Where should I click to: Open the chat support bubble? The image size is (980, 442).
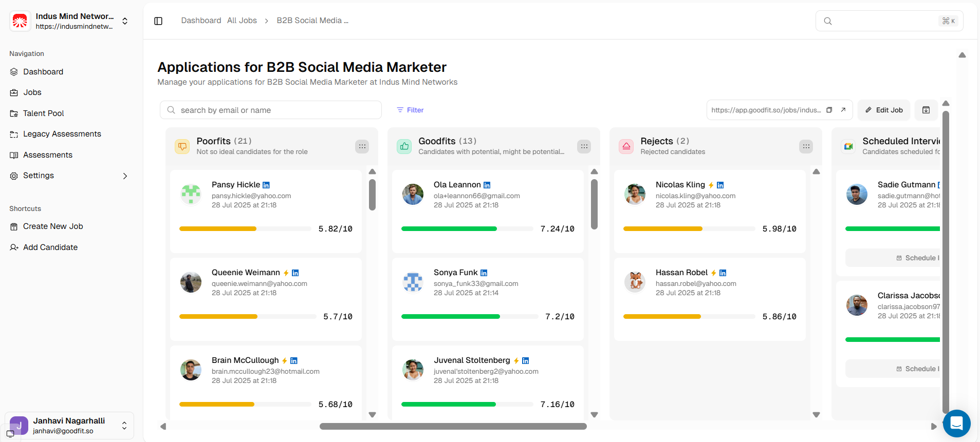click(x=956, y=423)
